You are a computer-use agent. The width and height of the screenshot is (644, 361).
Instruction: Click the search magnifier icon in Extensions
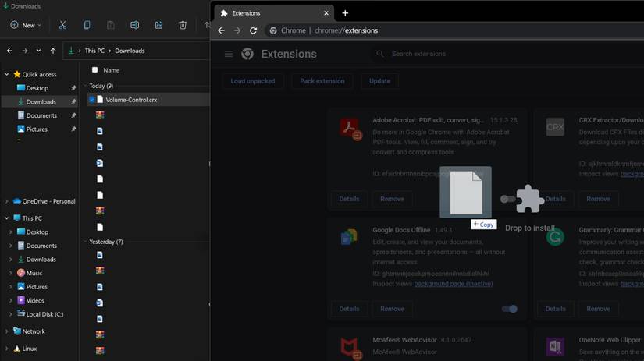(x=380, y=54)
